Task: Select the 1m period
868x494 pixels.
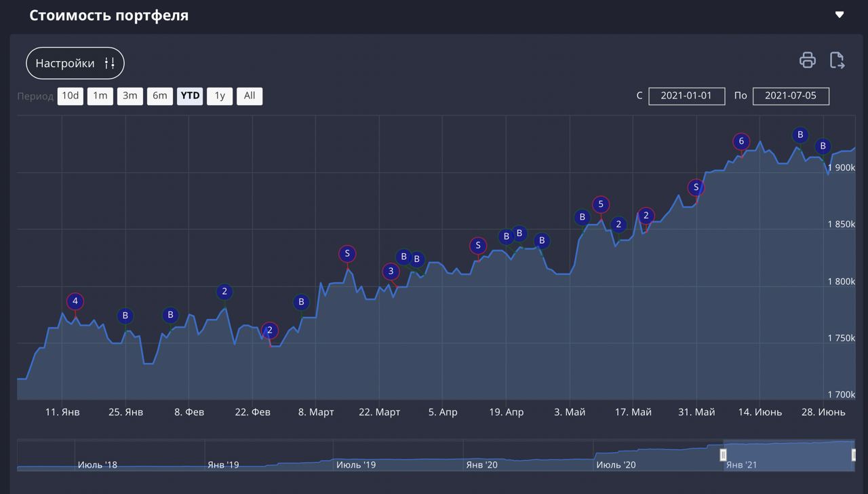Action: click(x=100, y=96)
